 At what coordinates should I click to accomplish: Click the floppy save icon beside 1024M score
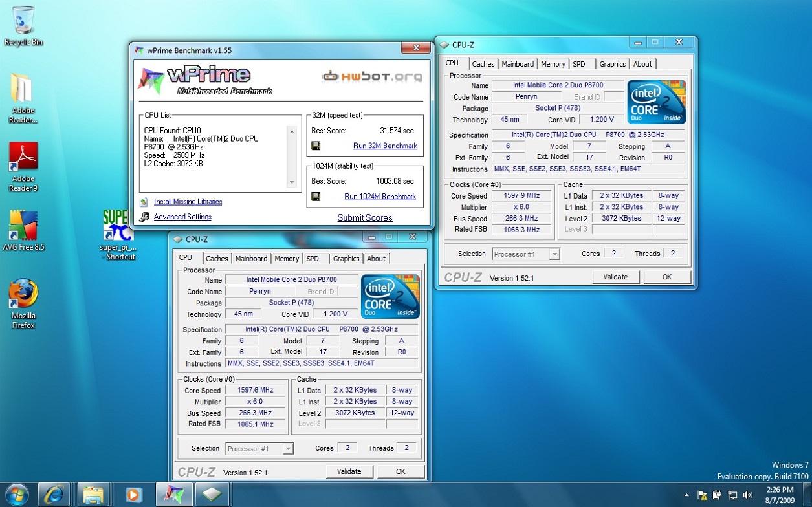click(316, 197)
